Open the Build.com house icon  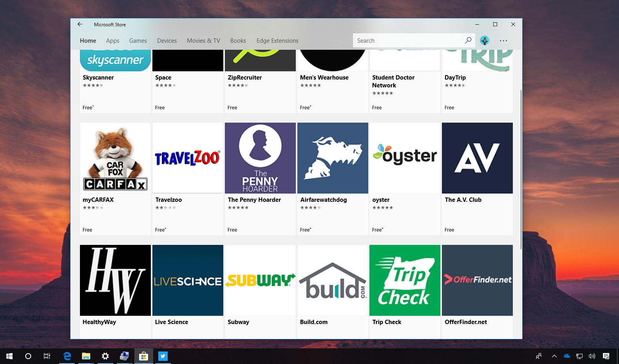(333, 280)
